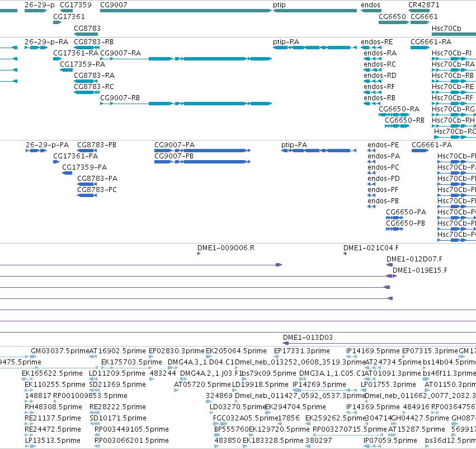The height and width of the screenshot is (449, 476).
Task: Click the RE28222.5prime EST label
Action: pyautogui.click(x=117, y=407)
